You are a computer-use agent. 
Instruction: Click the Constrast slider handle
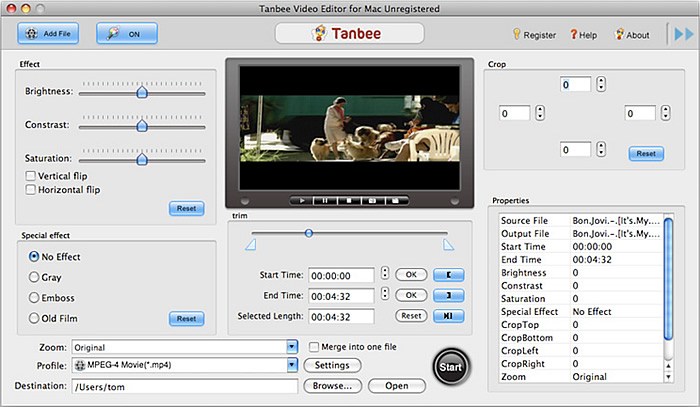[x=142, y=125]
